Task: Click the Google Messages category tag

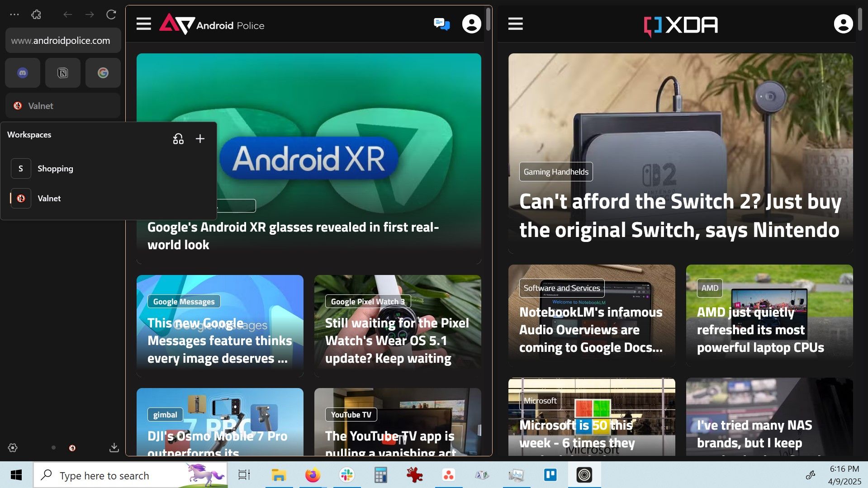Action: click(184, 302)
